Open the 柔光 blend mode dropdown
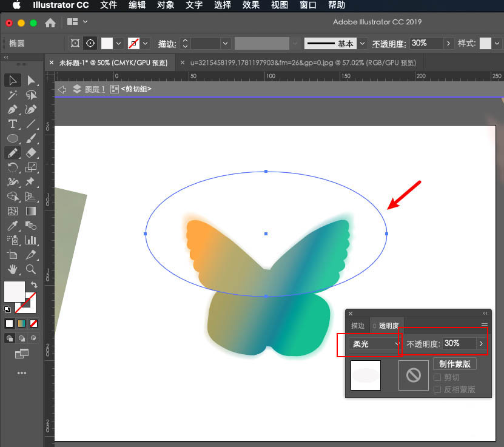 (x=375, y=344)
